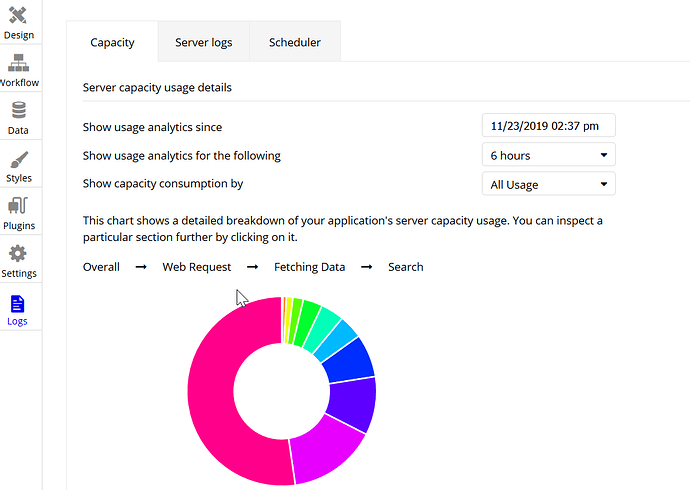Open the Plugins icon in sidebar
690x490 pixels.
19,207
